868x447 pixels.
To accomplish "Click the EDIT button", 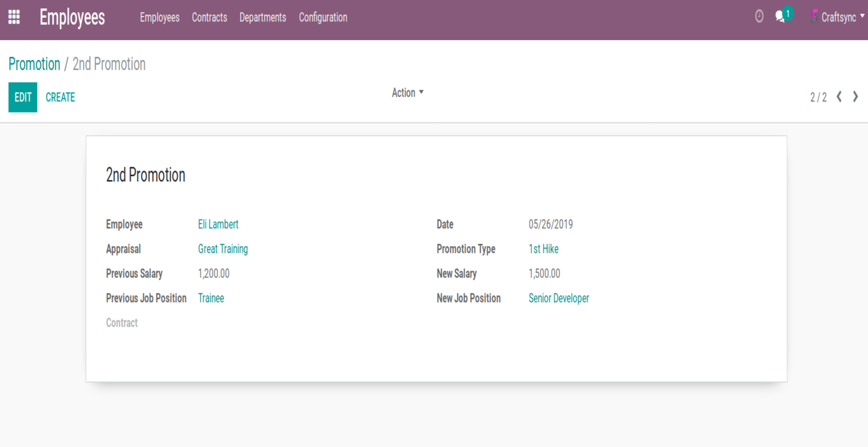I will [x=23, y=97].
